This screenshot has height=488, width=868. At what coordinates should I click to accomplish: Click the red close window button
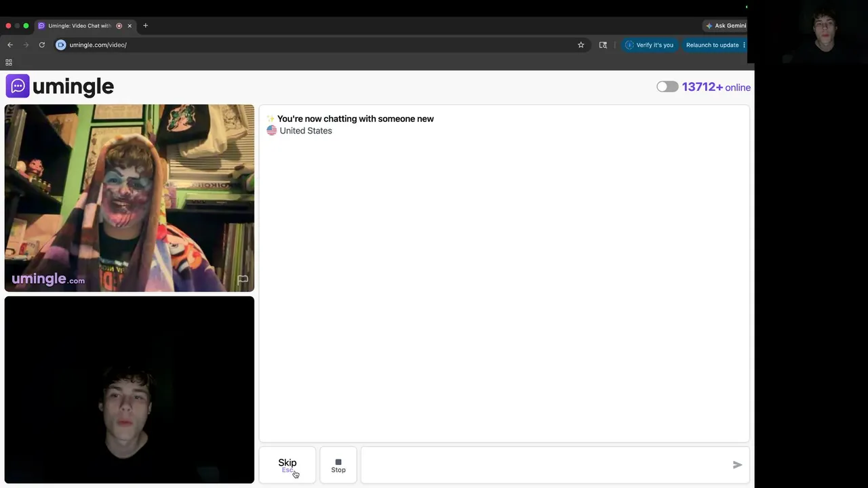click(8, 26)
